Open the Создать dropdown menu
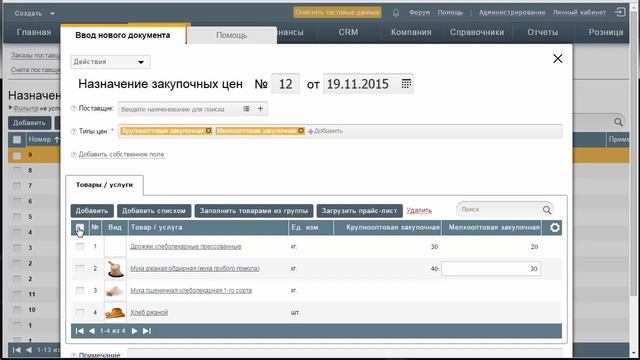The image size is (640, 360). tap(34, 13)
